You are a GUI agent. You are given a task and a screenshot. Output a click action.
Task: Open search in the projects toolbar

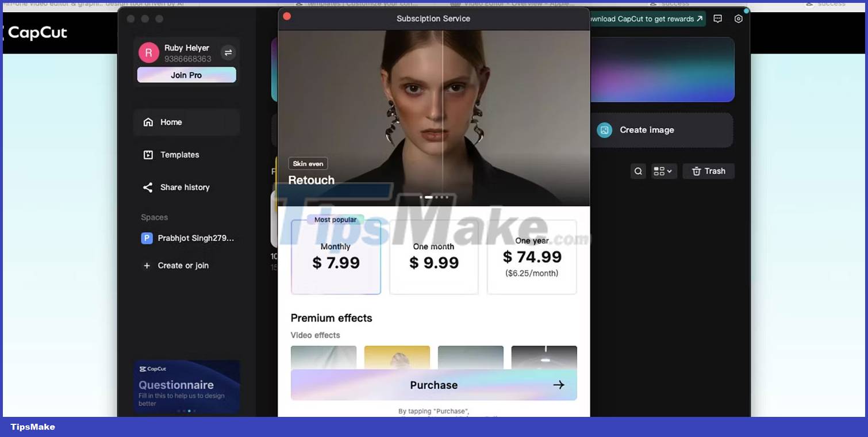pyautogui.click(x=638, y=171)
